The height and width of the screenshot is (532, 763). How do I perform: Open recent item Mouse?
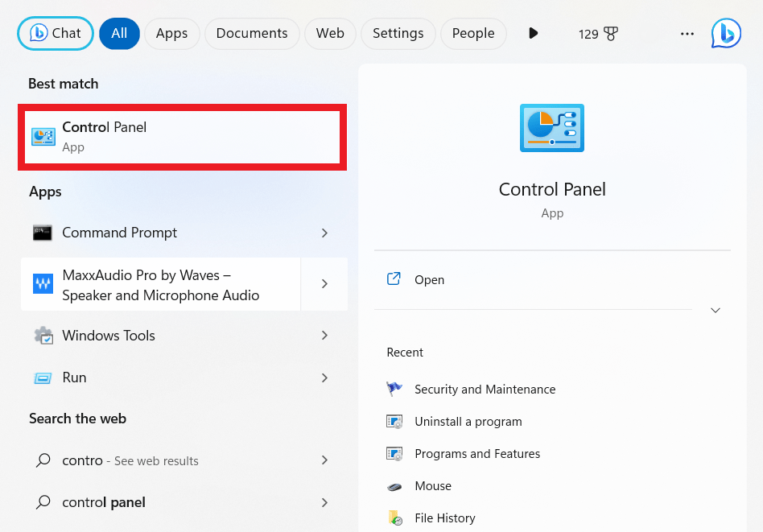point(433,486)
